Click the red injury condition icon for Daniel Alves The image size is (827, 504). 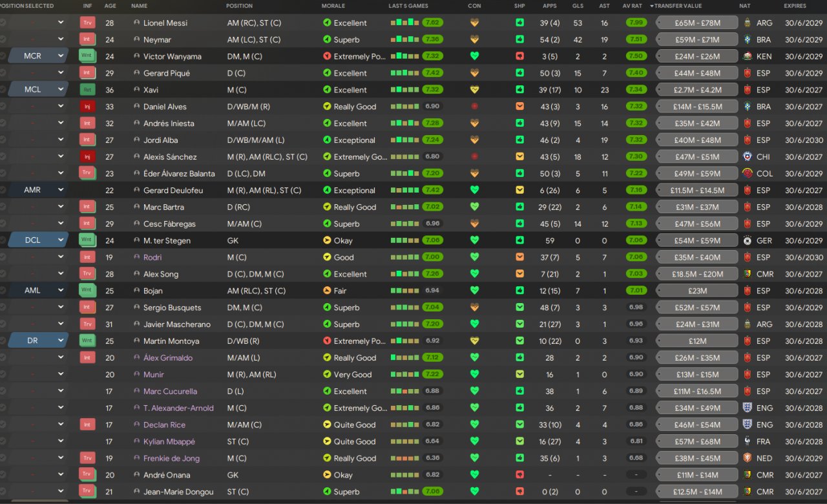point(475,107)
